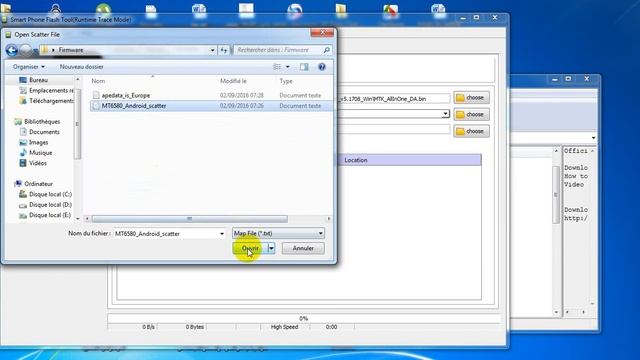Click the second choose button
Viewport: 640px width, 360px height.
[471, 114]
